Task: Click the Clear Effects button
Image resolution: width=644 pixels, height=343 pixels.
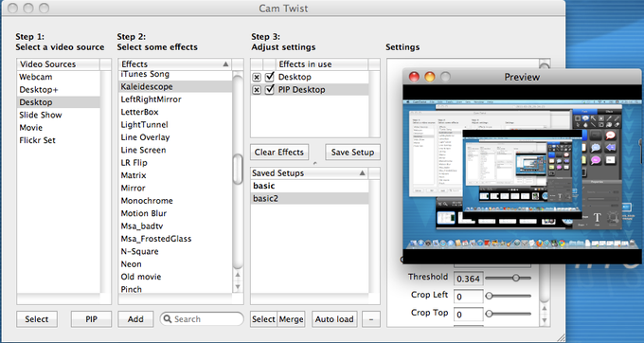Action: pos(279,153)
